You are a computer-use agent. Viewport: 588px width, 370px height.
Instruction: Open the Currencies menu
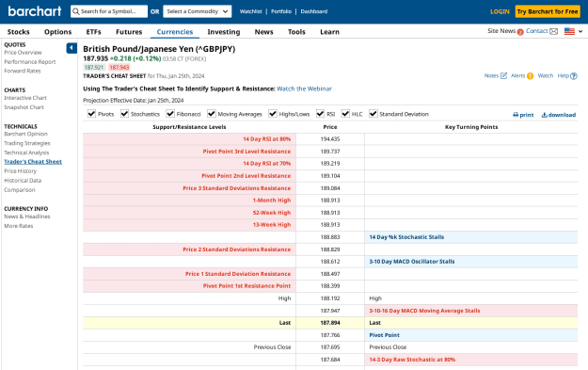pyautogui.click(x=175, y=32)
